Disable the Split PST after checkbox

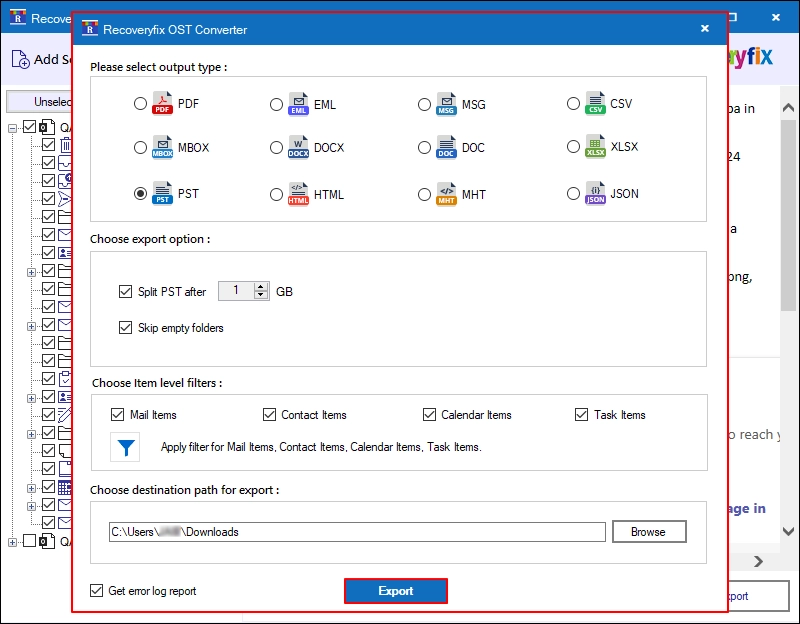pyautogui.click(x=125, y=291)
